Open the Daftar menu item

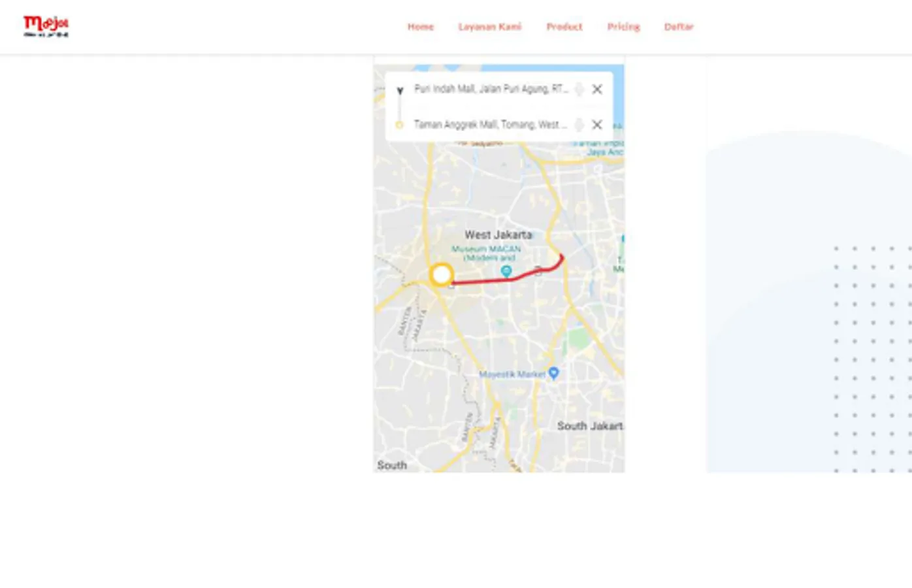tap(679, 27)
